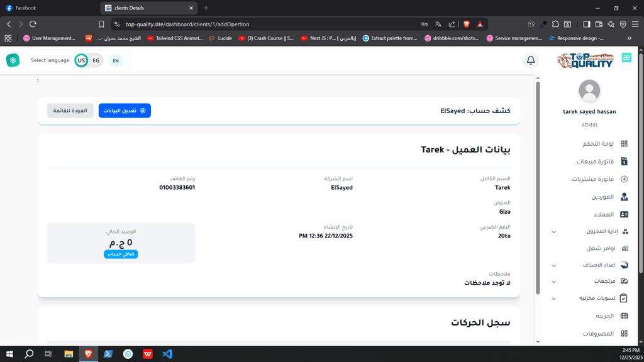Open browser main menu hamburger icon

tap(635, 25)
